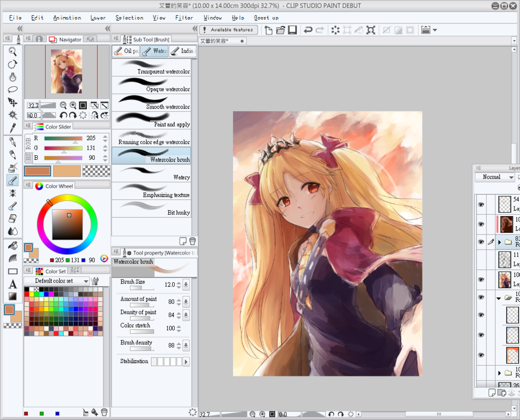Select the Eyedropper tool
The image size is (520, 420).
[x=13, y=127]
